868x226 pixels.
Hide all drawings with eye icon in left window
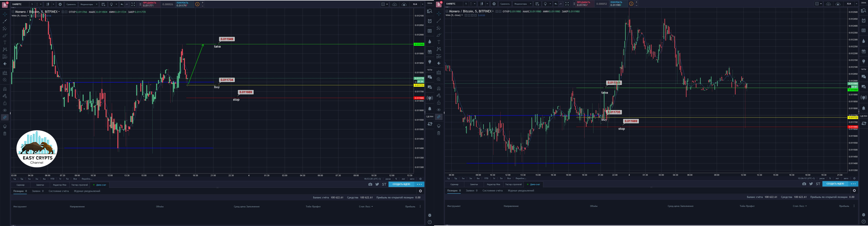(x=5, y=110)
